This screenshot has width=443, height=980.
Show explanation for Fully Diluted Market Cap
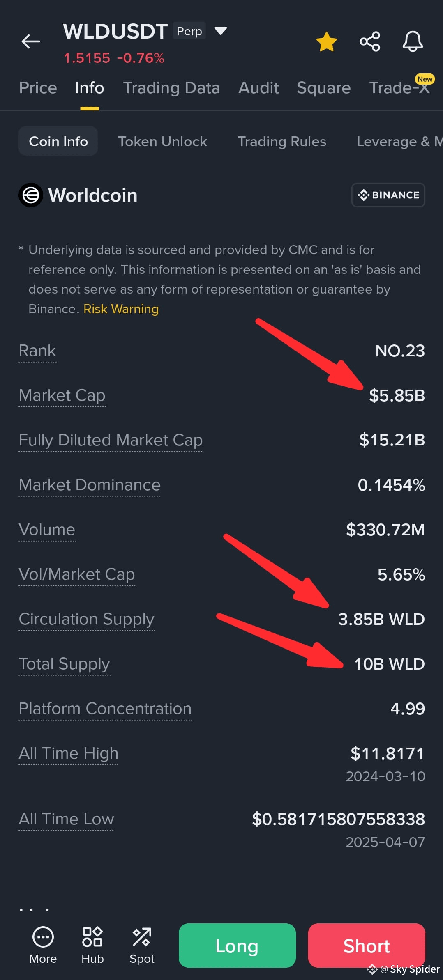pos(111,440)
